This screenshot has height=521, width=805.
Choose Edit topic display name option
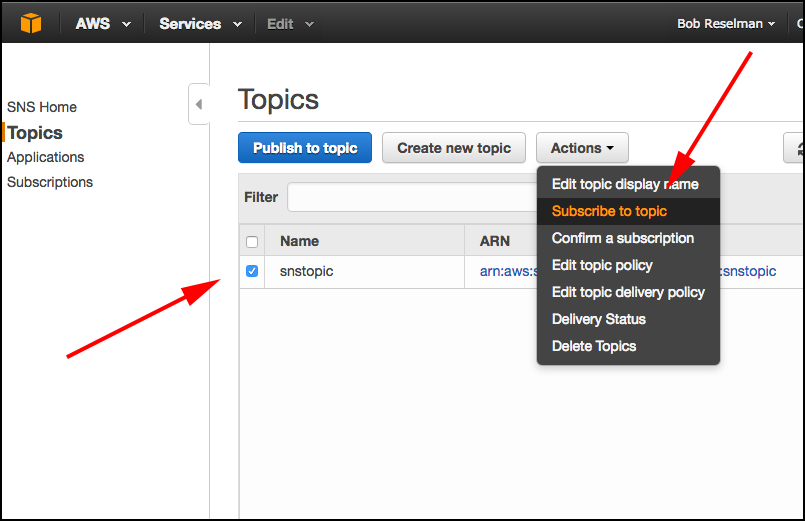(x=625, y=184)
